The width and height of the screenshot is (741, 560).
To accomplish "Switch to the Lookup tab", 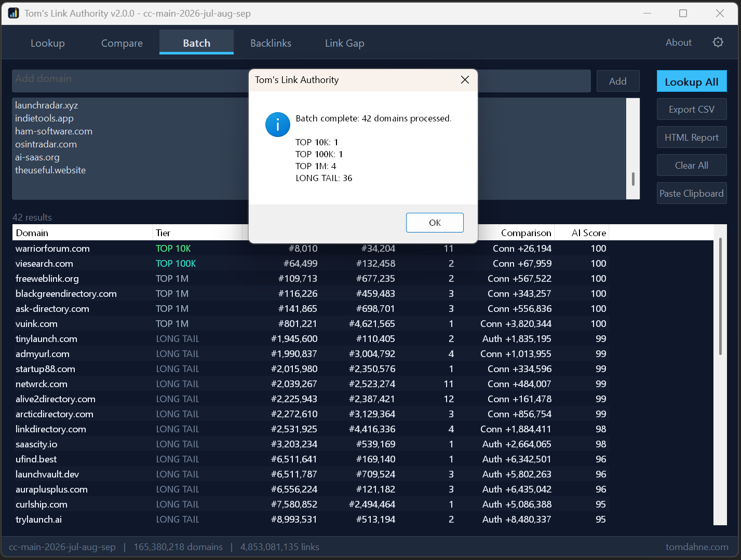I will [48, 43].
